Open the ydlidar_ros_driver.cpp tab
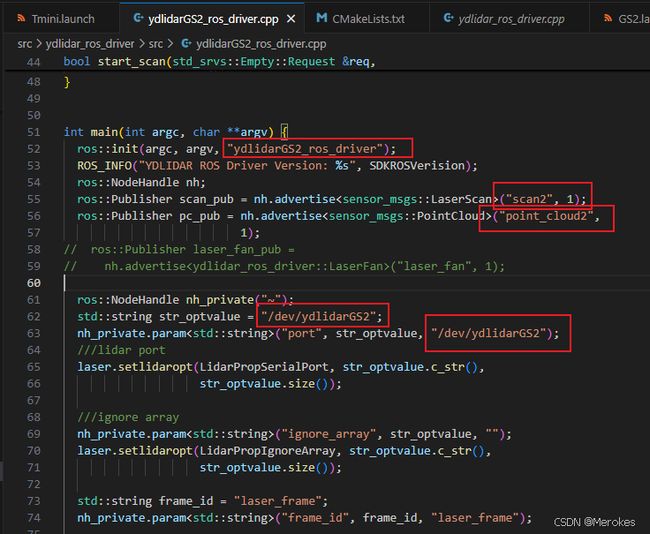The height and width of the screenshot is (534, 650). [511, 19]
